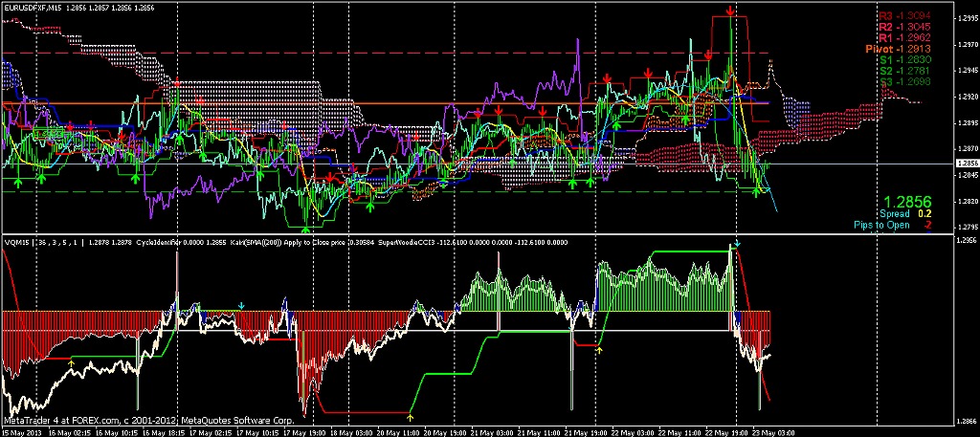Click 1.2820 on the price axis

point(968,203)
